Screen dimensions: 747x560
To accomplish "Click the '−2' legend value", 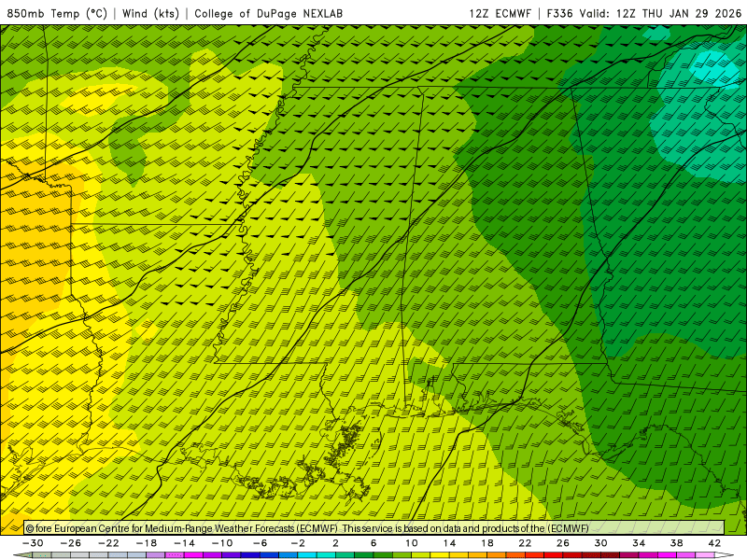I will (298, 543).
